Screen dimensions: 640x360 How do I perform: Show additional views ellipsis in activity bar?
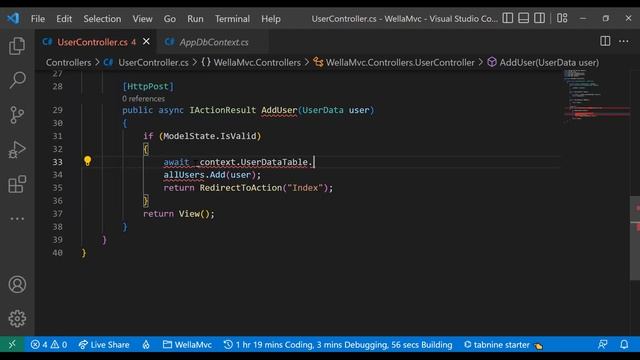click(17, 219)
